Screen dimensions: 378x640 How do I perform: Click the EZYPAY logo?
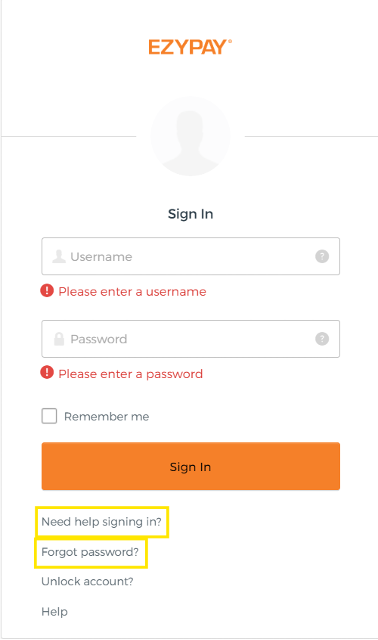190,47
